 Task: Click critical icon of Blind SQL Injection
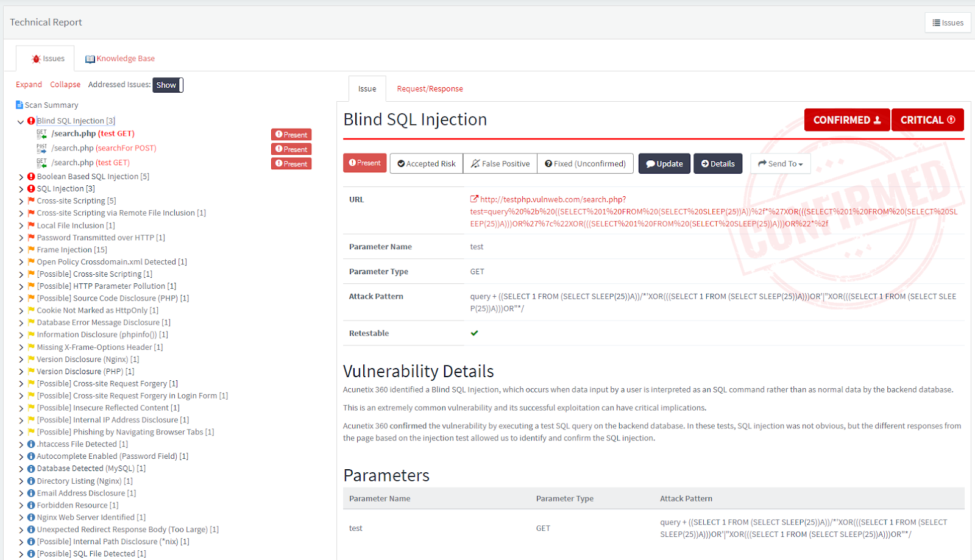(31, 121)
